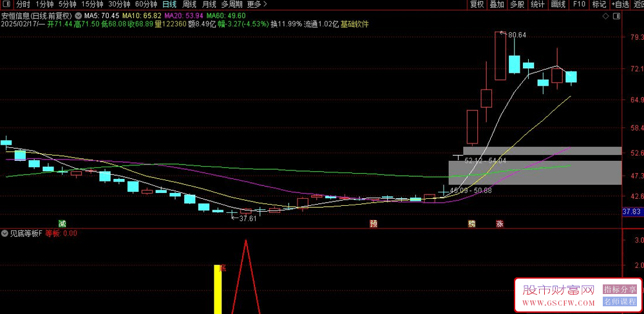Click the 45.09 - 50.88 gap label
644x314 pixels.
(x=470, y=190)
